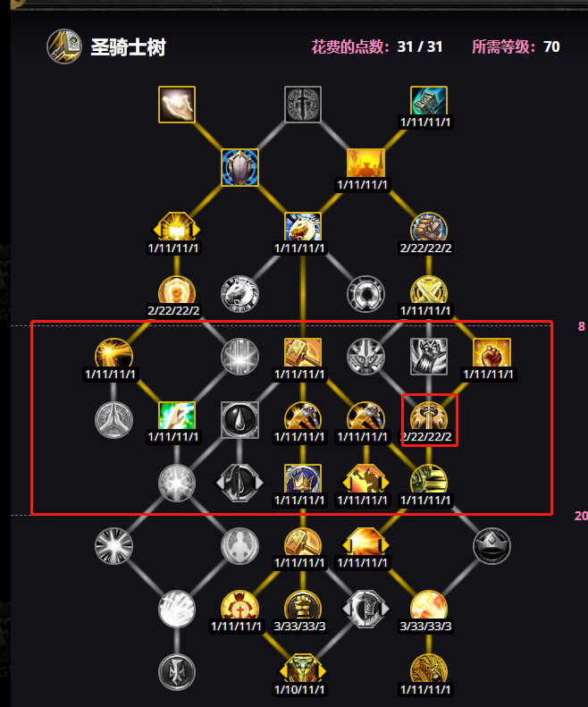Click the golden lion talent at bottom right
This screenshot has height=707, width=588.
pyautogui.click(x=429, y=669)
